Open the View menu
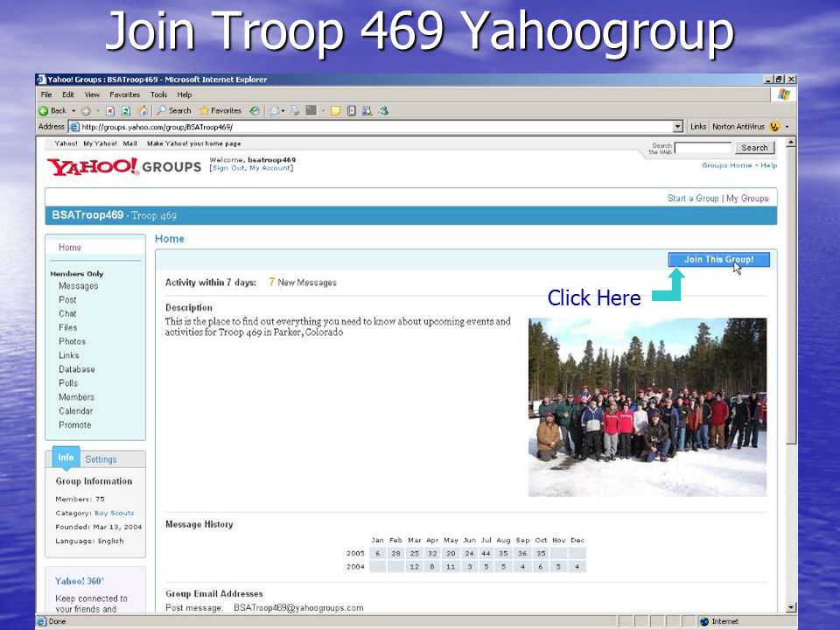 [92, 94]
